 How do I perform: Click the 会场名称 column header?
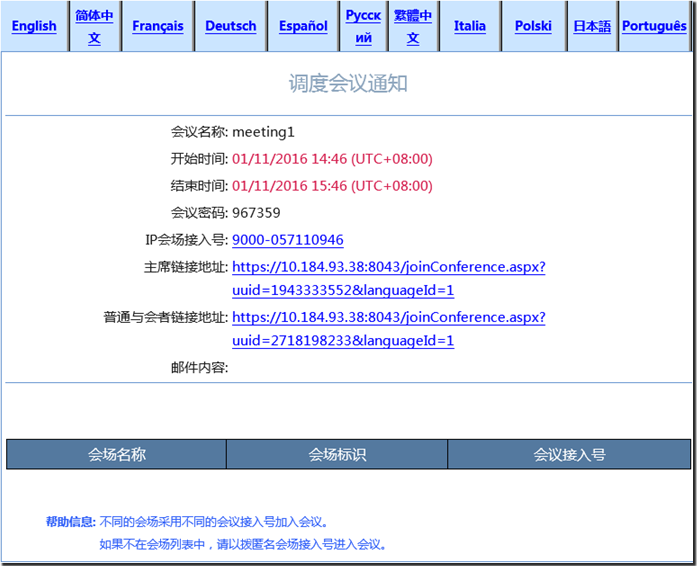click(x=117, y=454)
